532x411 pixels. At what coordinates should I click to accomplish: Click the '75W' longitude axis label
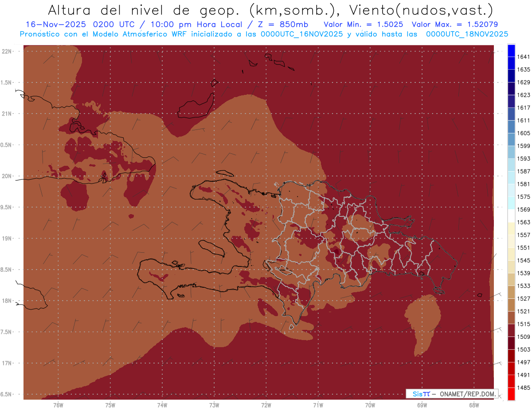(x=110, y=405)
